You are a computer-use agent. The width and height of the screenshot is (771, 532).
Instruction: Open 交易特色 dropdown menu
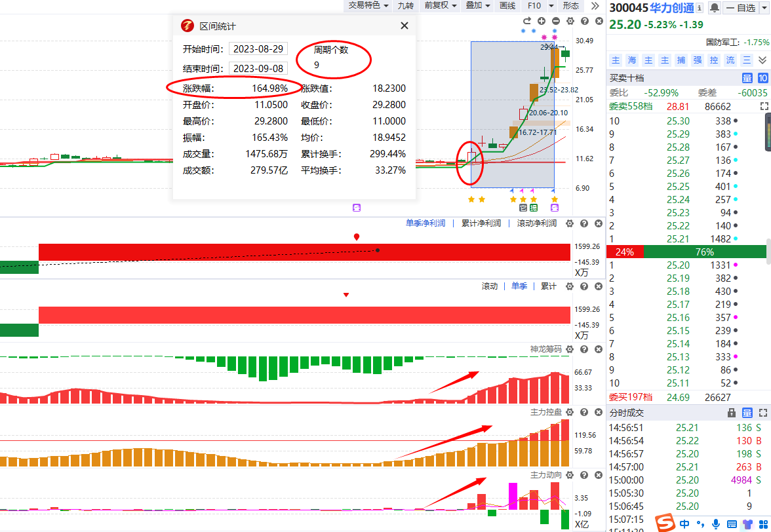(368, 5)
